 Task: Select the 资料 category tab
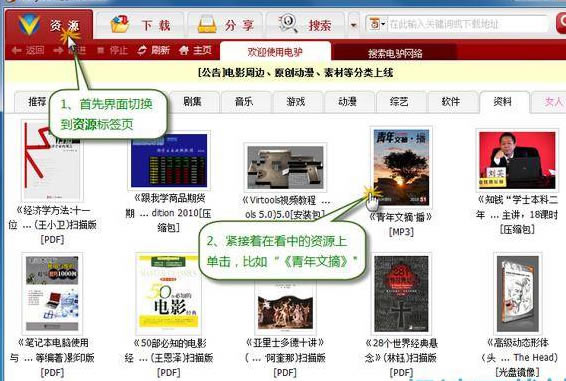pyautogui.click(x=503, y=102)
